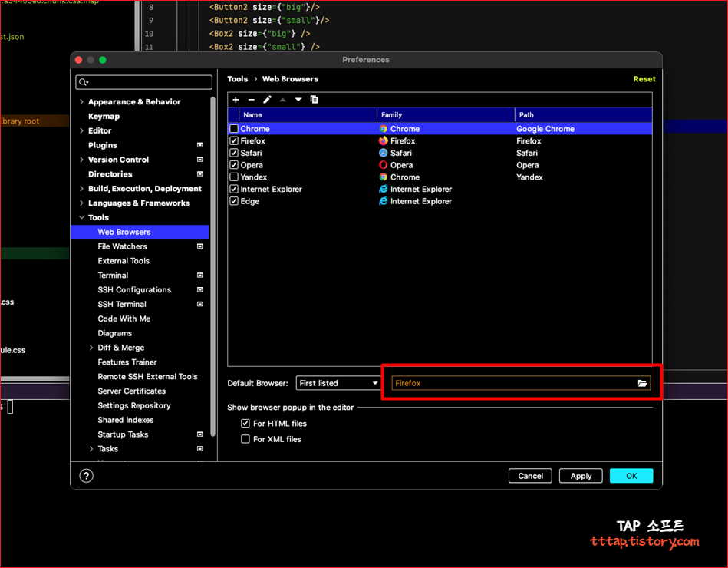Expand Version Control section
This screenshot has width=728, height=568.
82,160
